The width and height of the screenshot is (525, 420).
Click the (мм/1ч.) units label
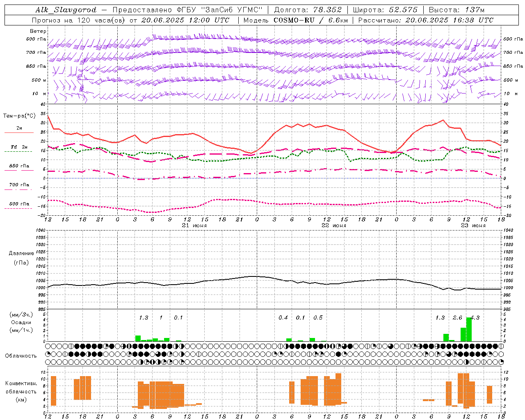point(21,330)
